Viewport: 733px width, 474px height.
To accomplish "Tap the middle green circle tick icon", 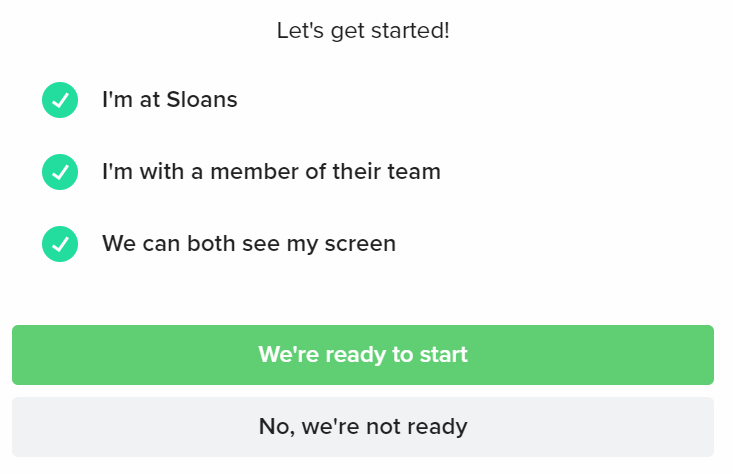I will pos(60,172).
